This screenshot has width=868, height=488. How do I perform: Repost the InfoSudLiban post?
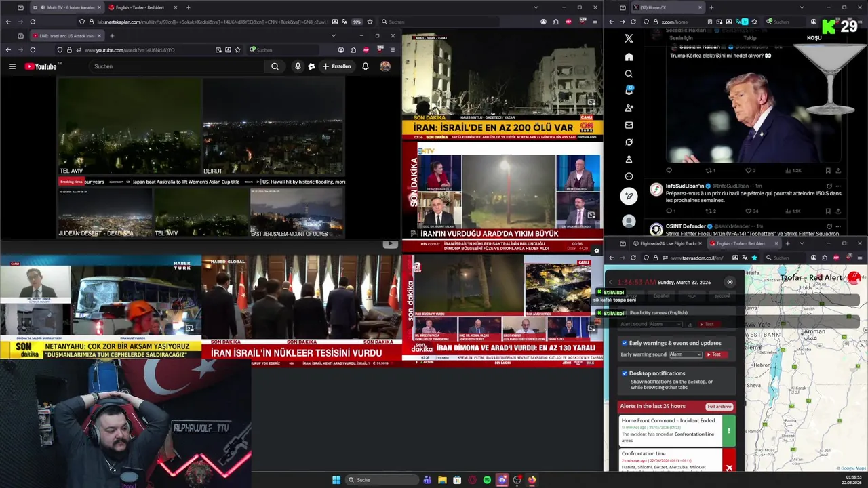point(708,211)
